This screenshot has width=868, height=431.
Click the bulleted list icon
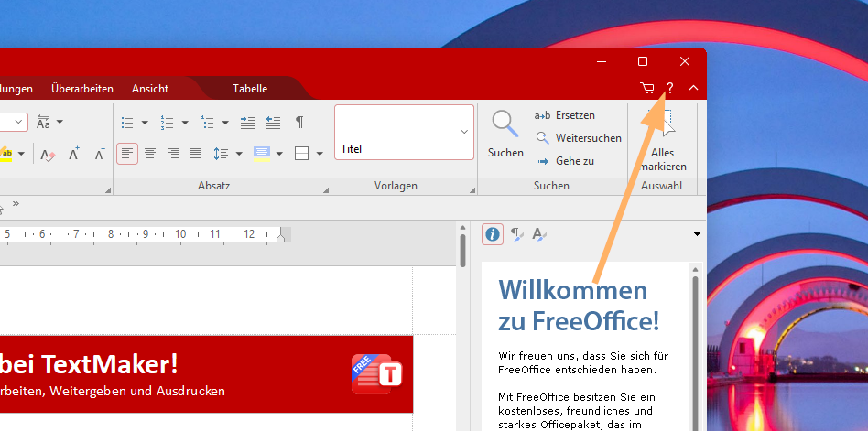pyautogui.click(x=127, y=123)
